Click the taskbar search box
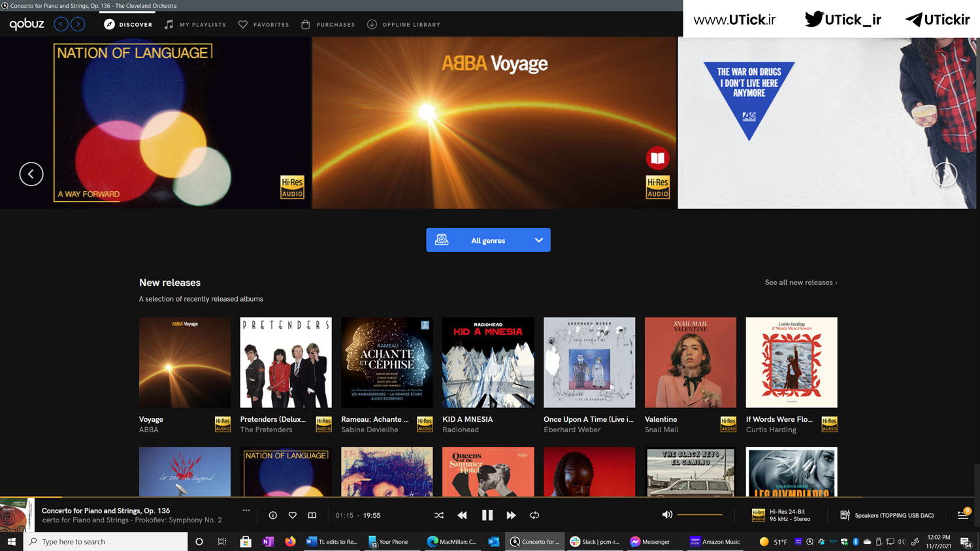This screenshot has width=980, height=551. coord(105,541)
